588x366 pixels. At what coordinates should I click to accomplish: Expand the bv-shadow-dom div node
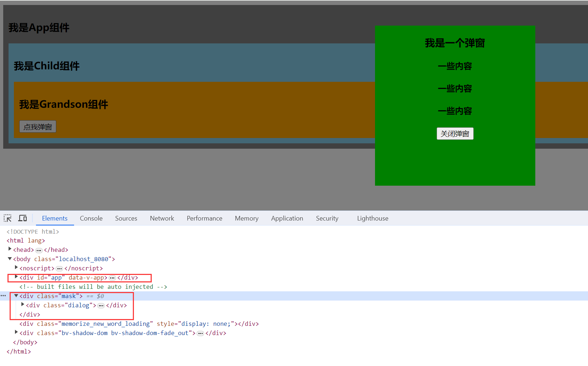click(x=16, y=333)
